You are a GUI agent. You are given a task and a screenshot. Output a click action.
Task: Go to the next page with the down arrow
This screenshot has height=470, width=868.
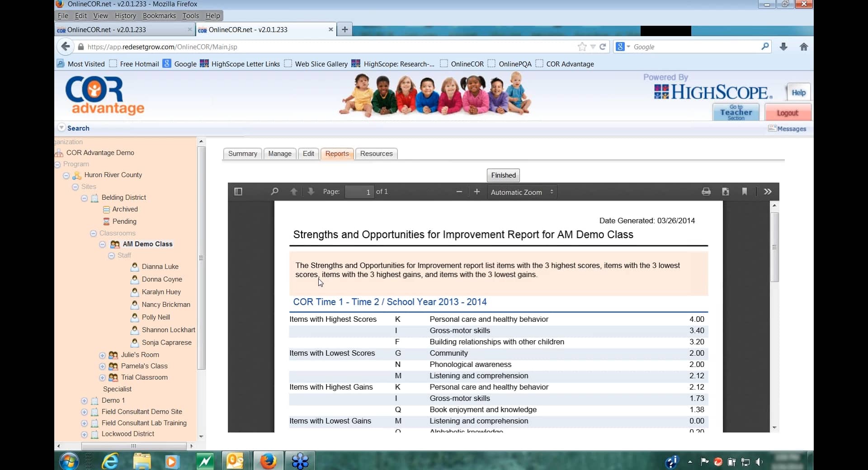(x=311, y=192)
